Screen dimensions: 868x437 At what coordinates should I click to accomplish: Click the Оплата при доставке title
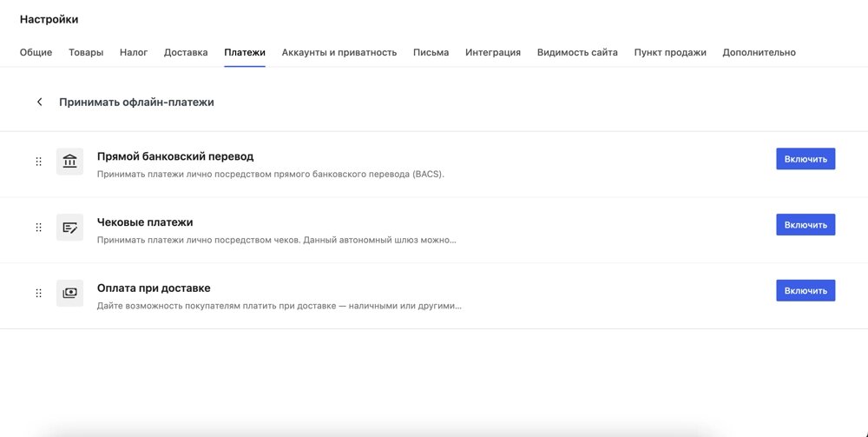[x=154, y=288]
